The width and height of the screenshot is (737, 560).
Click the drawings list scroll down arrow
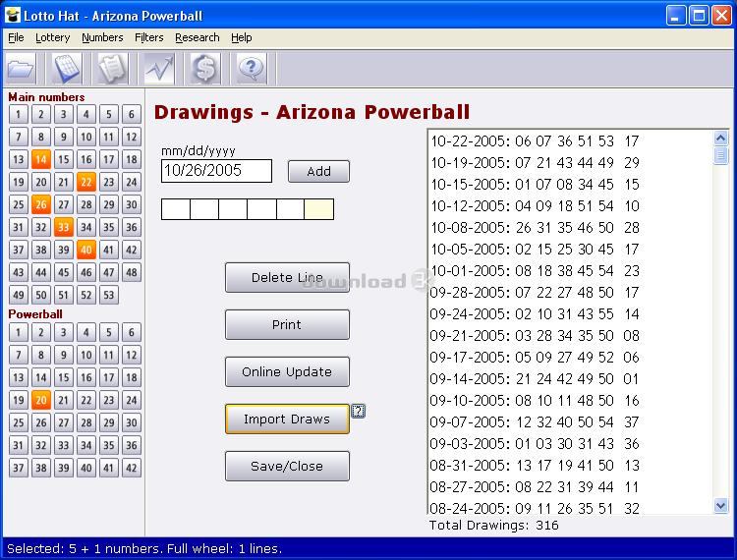[x=721, y=505]
